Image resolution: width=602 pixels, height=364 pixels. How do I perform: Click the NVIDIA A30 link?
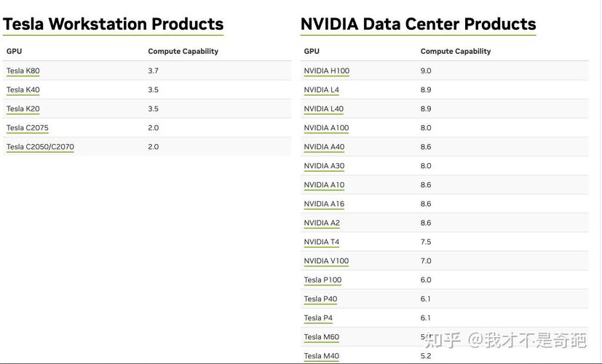pos(324,166)
